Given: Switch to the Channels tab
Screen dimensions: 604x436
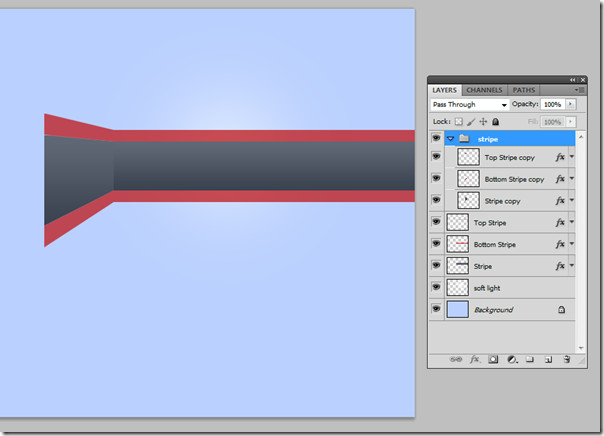Looking at the screenshot, I should [484, 90].
